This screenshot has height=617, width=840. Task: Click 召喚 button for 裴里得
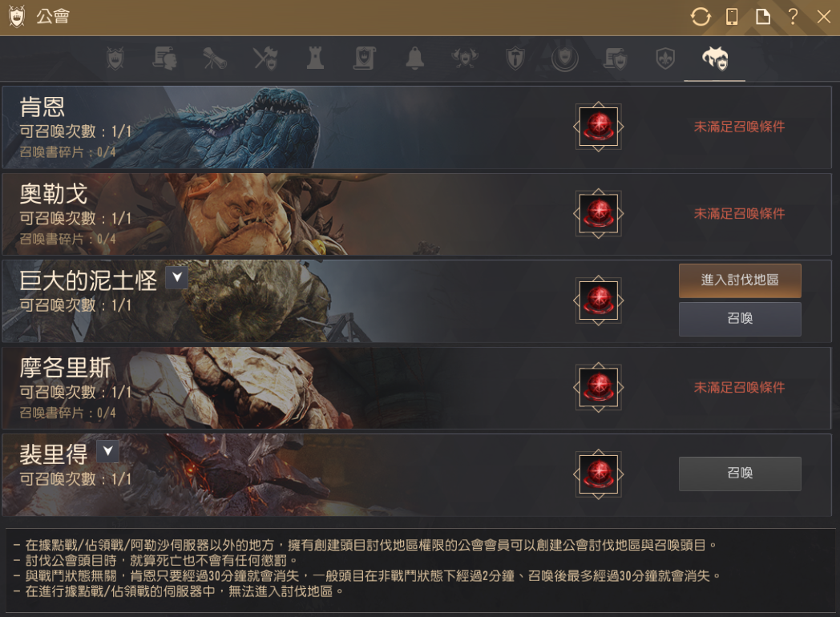point(740,474)
